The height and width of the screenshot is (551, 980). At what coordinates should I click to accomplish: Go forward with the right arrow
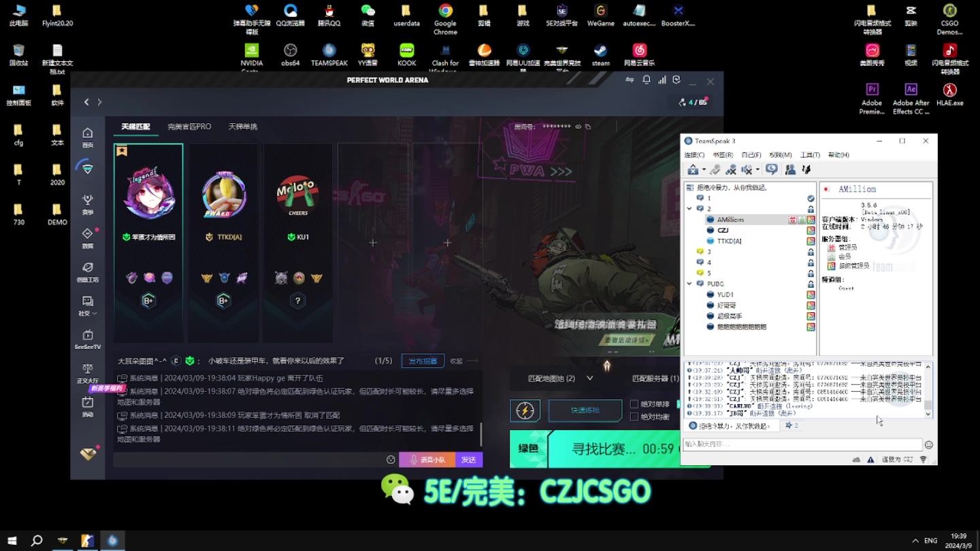pyautogui.click(x=99, y=102)
